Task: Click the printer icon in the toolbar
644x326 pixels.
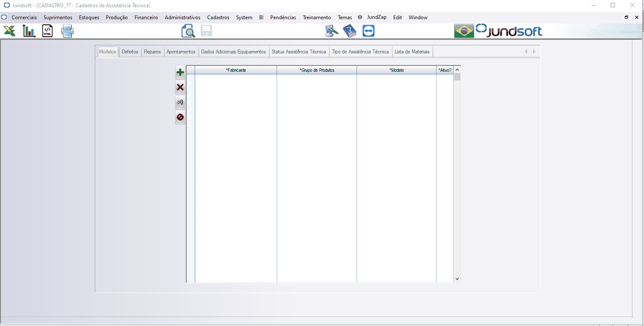Action: [67, 31]
